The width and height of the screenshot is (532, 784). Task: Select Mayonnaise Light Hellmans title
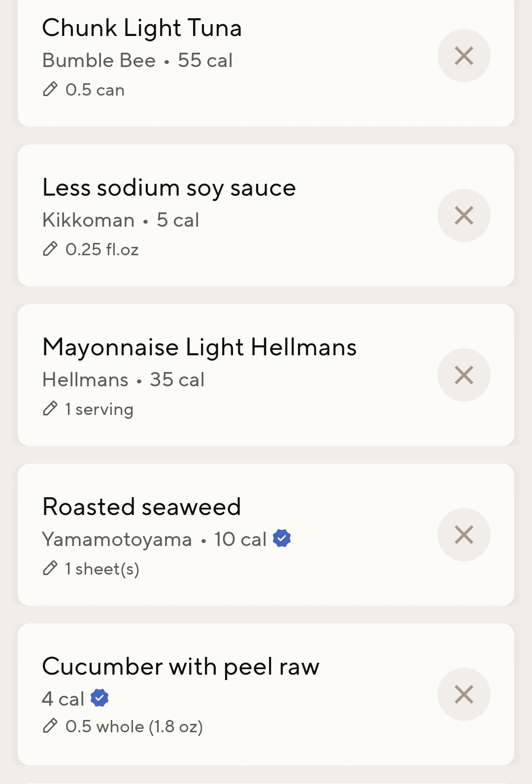199,347
